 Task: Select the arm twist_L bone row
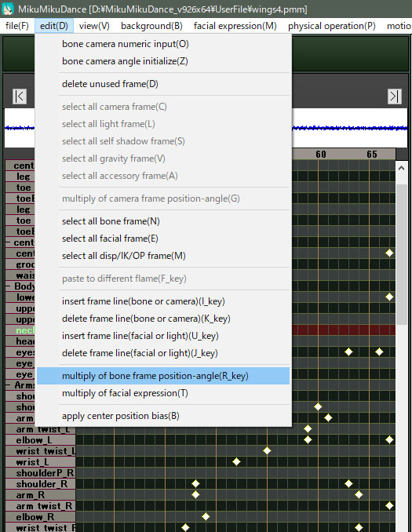point(40,429)
